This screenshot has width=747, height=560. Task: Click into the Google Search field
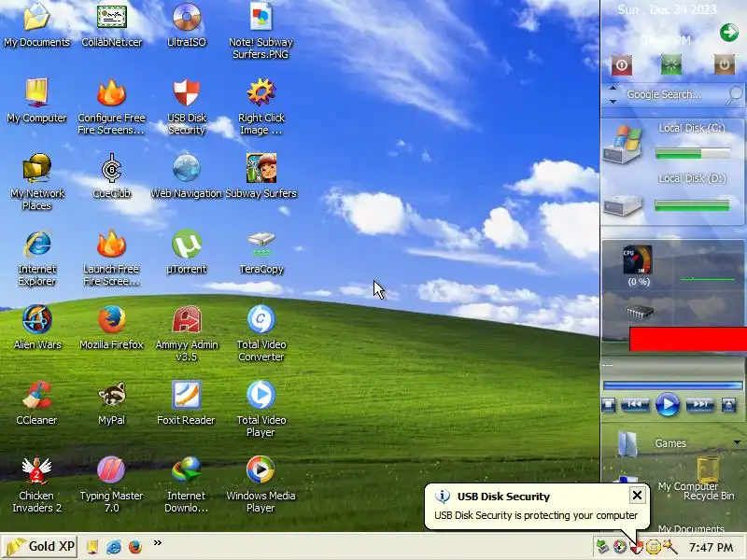coord(672,94)
